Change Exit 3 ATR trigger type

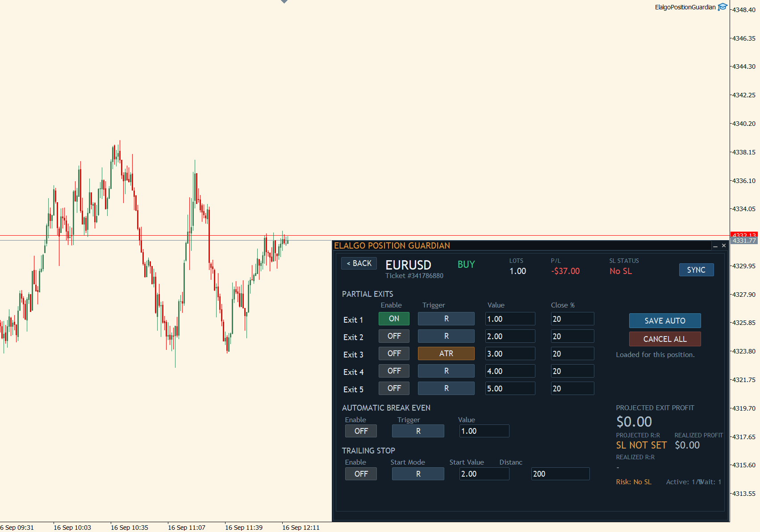pos(446,353)
